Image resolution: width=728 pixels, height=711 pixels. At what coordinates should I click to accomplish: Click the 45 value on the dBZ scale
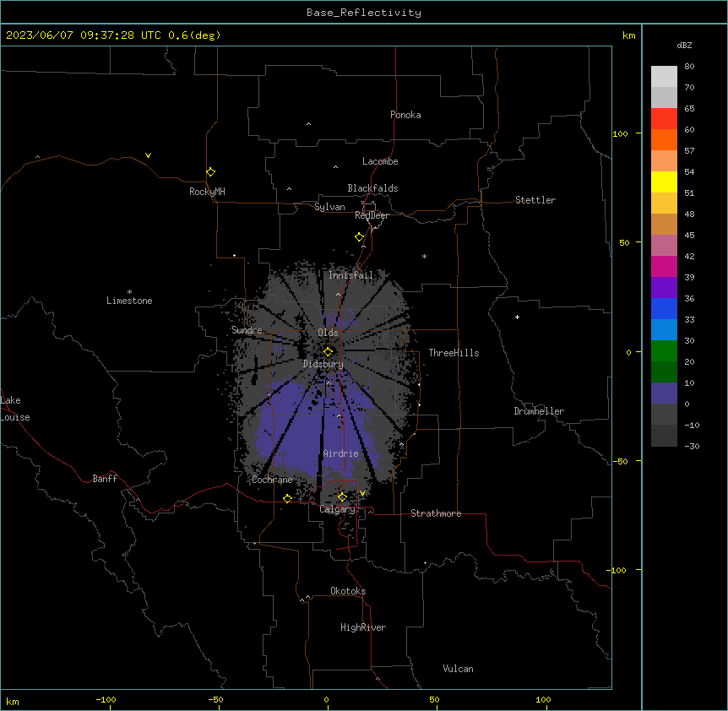[689, 236]
